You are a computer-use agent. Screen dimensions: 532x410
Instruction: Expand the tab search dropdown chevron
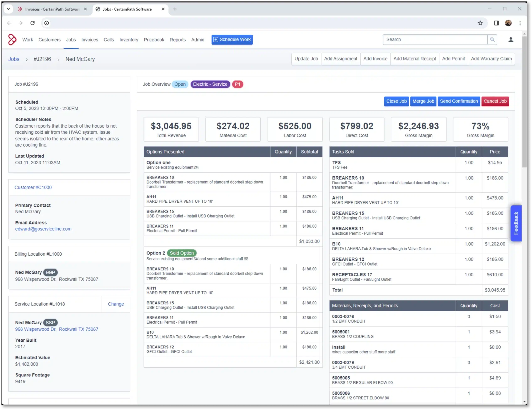click(x=8, y=9)
